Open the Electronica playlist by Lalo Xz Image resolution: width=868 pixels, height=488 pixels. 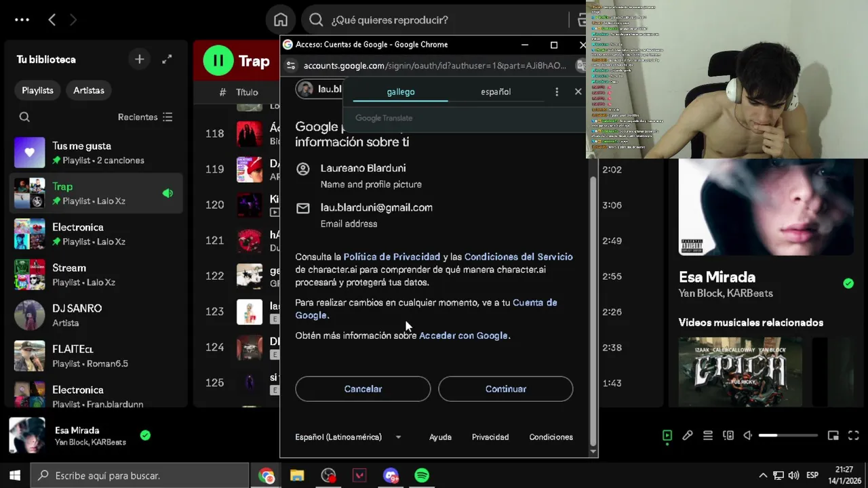coord(96,234)
